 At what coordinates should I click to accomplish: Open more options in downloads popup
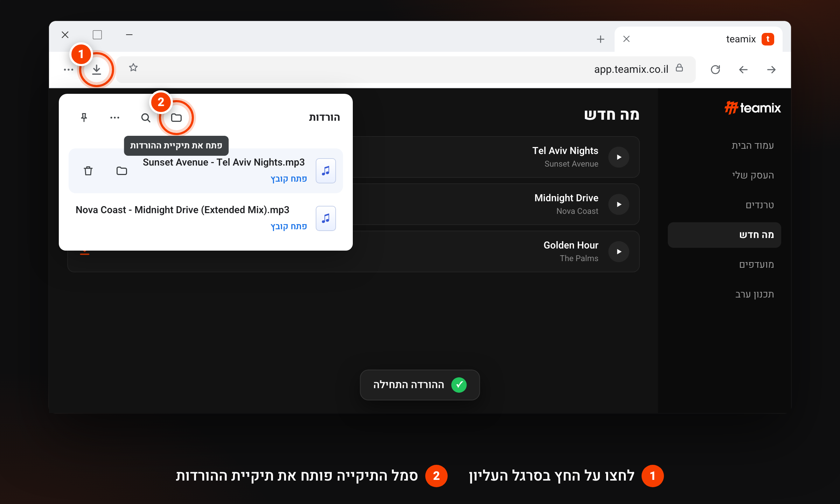115,118
